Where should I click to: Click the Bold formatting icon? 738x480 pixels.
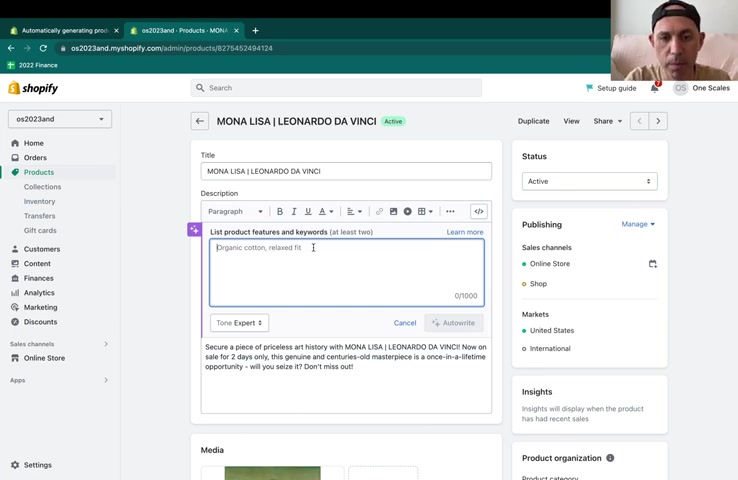[x=280, y=212]
